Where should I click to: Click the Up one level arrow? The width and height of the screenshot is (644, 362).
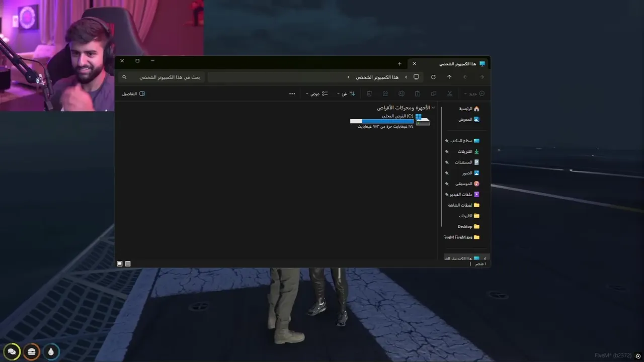449,77
